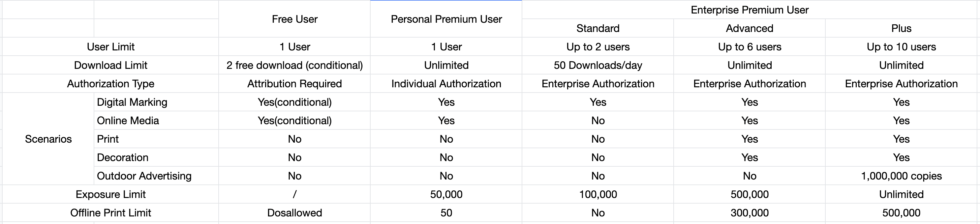Select the Advanced plan column header
Screen dimensions: 980x224
click(x=750, y=28)
